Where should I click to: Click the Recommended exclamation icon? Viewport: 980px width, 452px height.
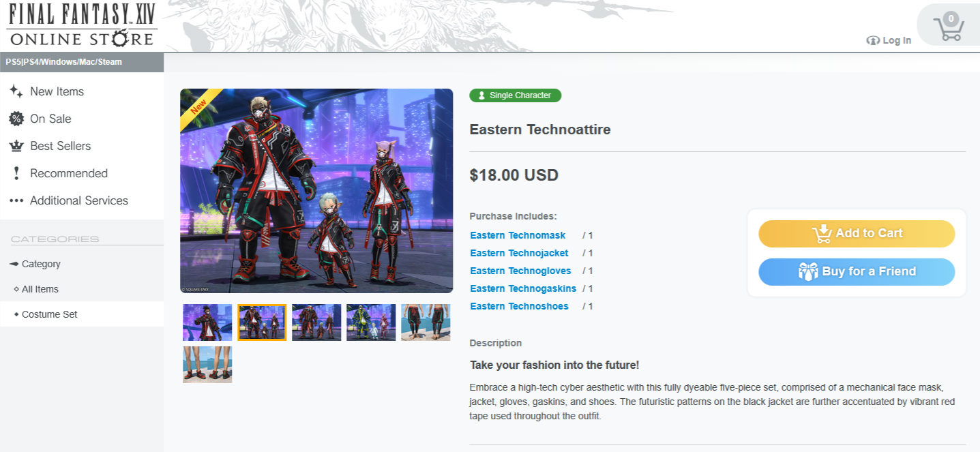16,173
